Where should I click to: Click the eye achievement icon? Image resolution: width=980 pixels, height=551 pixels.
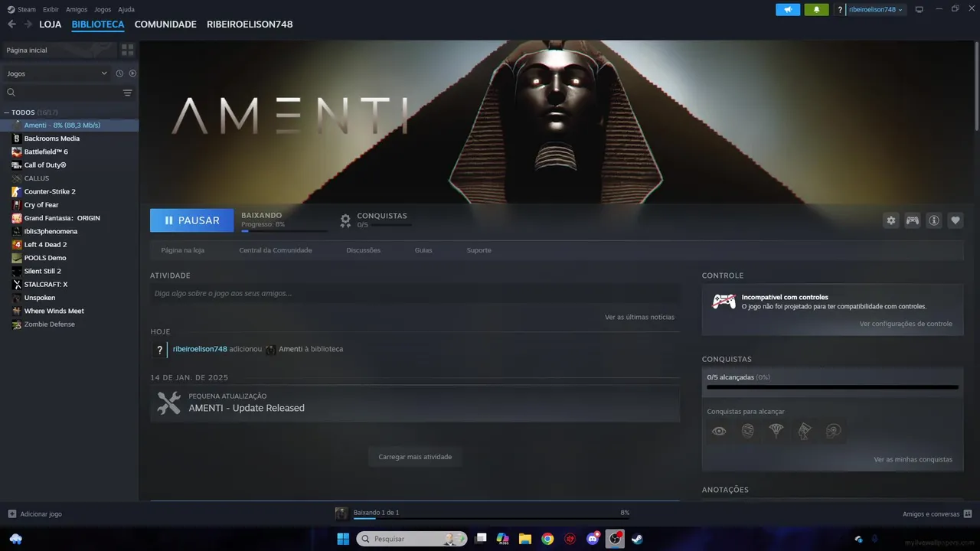[x=719, y=431]
